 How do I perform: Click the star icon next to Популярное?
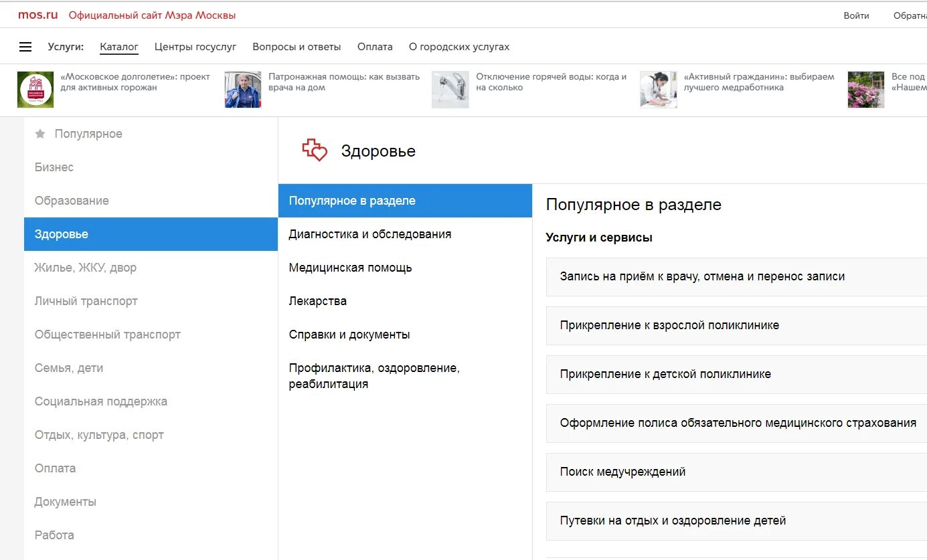[x=40, y=134]
